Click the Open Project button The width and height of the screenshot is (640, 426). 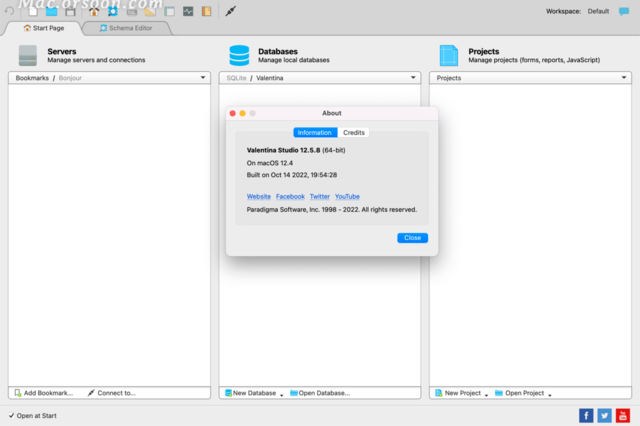click(520, 393)
